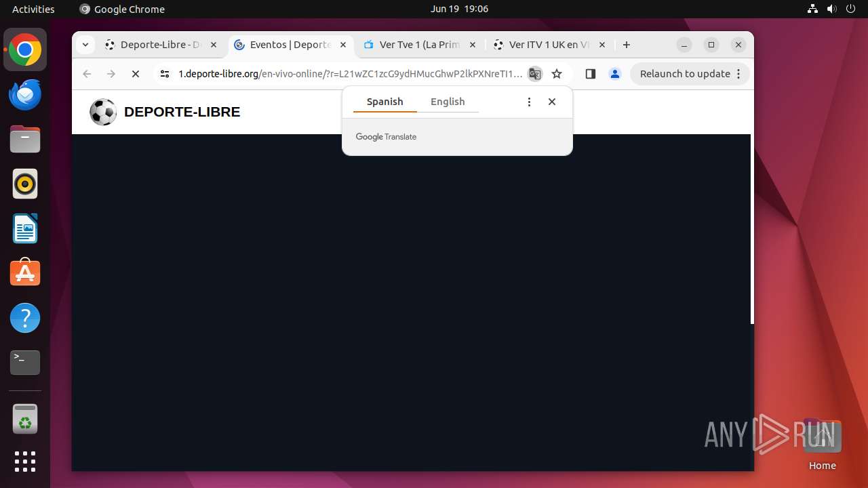This screenshot has width=868, height=488.
Task: Close the Google Translate popup
Action: coord(552,102)
